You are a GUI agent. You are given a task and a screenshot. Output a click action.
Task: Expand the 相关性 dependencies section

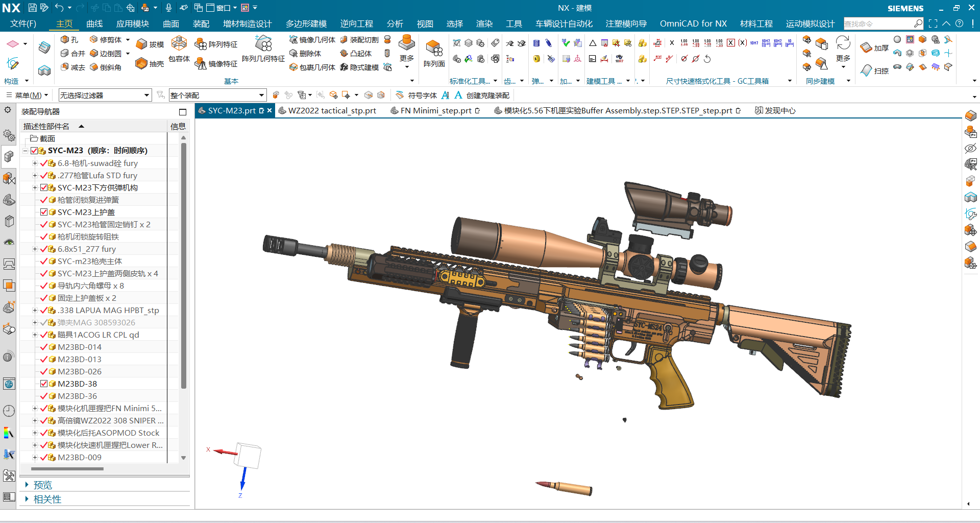[x=43, y=499]
